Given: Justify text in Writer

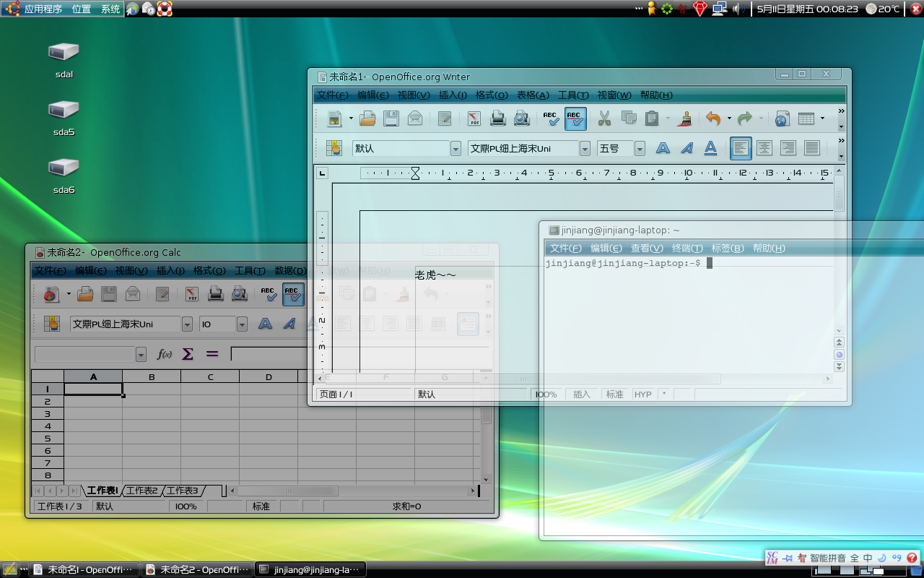Looking at the screenshot, I should coord(812,148).
